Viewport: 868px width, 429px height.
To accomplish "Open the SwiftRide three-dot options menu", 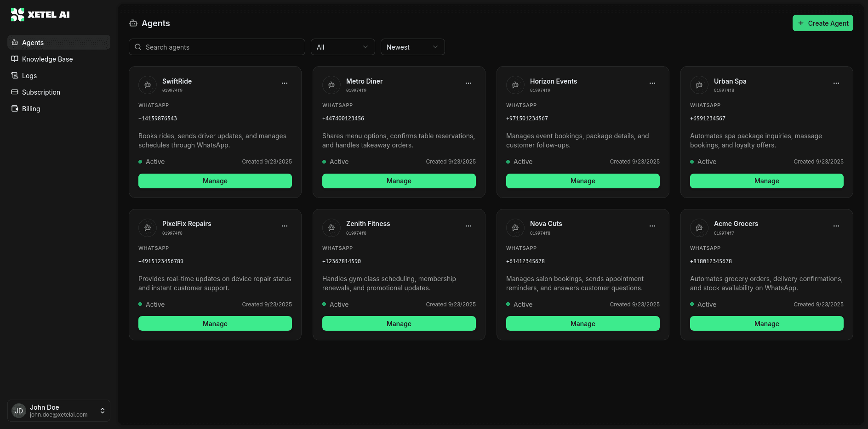I will click(285, 83).
